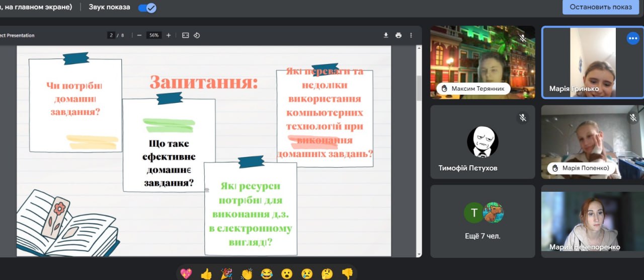The image size is (644, 280).
Task: Click the PDF vertical scrollbar thumb
Action: click(419, 88)
